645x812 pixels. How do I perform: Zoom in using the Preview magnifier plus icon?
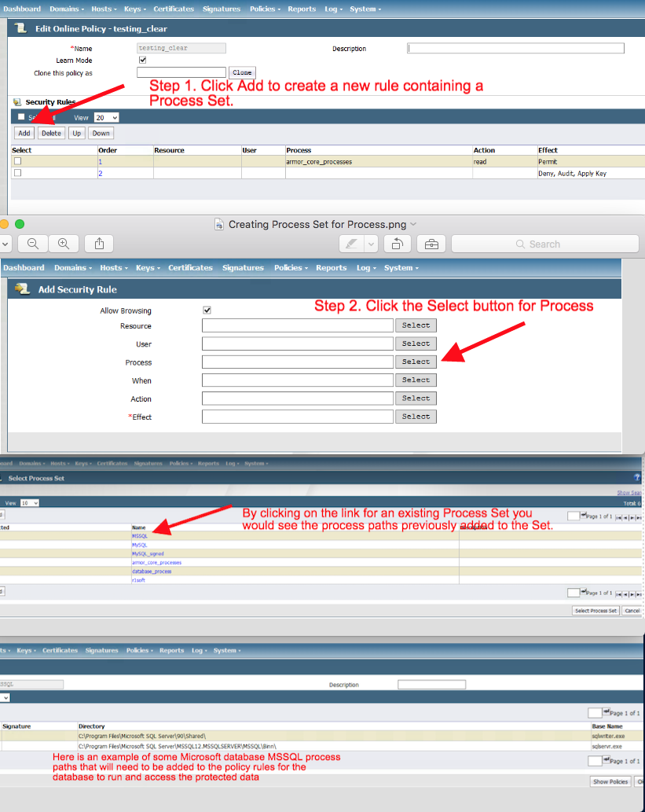64,244
